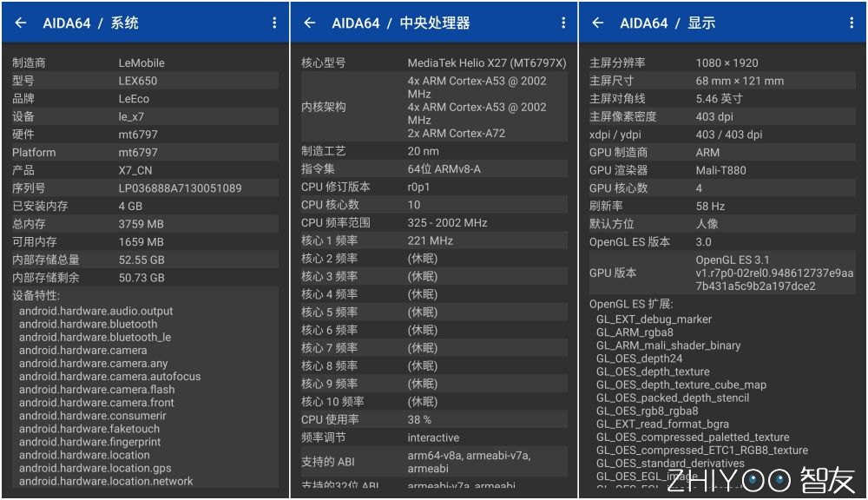Tap the 核心 1 频率 221 MHz row

coord(434,240)
